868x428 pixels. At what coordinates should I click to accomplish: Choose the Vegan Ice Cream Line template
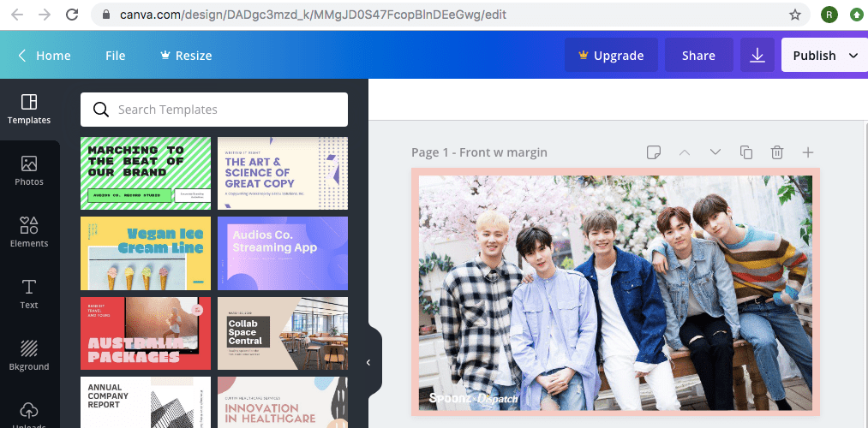pyautogui.click(x=146, y=253)
